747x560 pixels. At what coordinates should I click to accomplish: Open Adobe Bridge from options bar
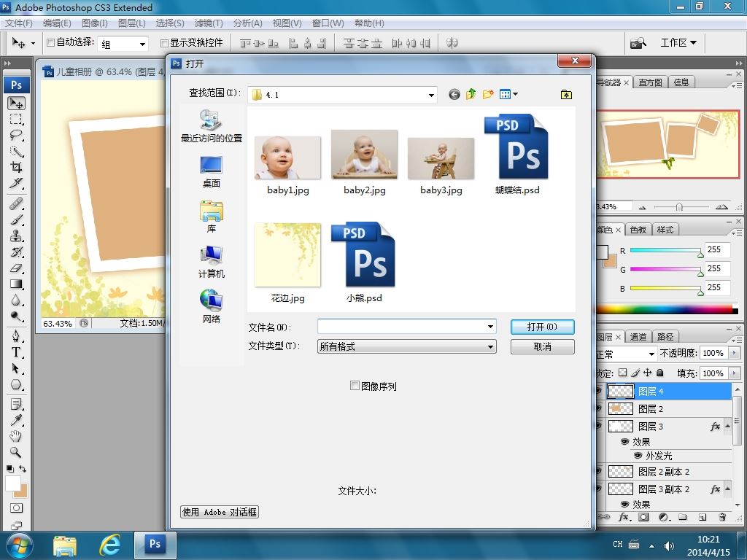click(638, 43)
